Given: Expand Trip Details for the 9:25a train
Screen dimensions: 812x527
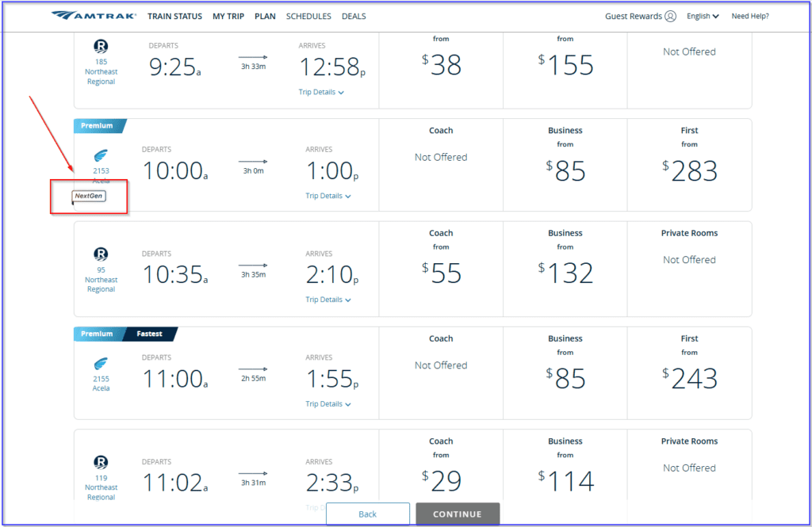Looking at the screenshot, I should 321,92.
